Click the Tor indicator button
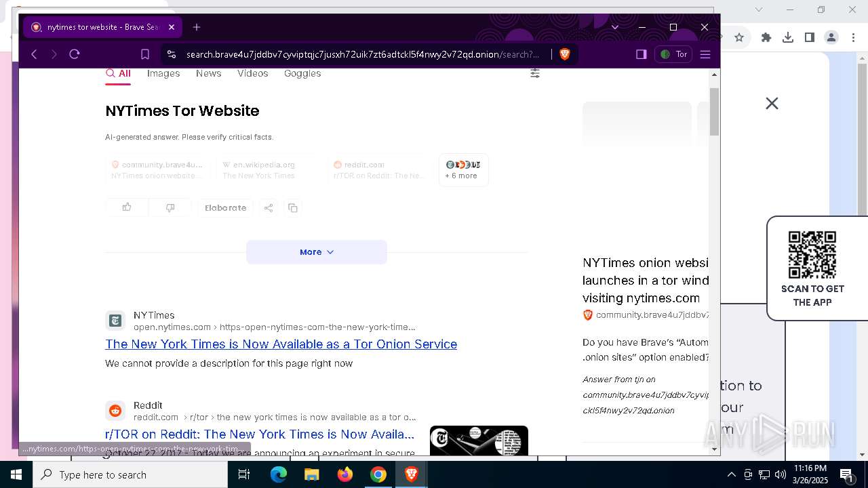 [673, 54]
